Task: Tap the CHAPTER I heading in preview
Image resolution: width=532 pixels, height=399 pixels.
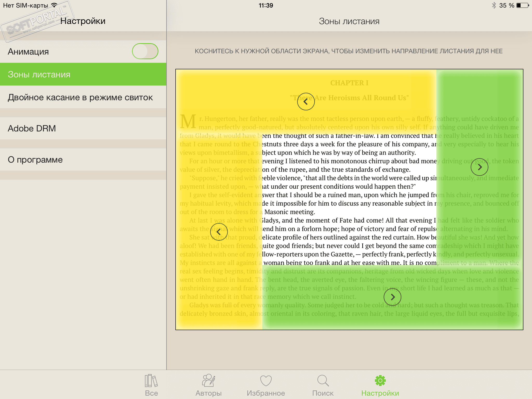Action: [x=349, y=83]
